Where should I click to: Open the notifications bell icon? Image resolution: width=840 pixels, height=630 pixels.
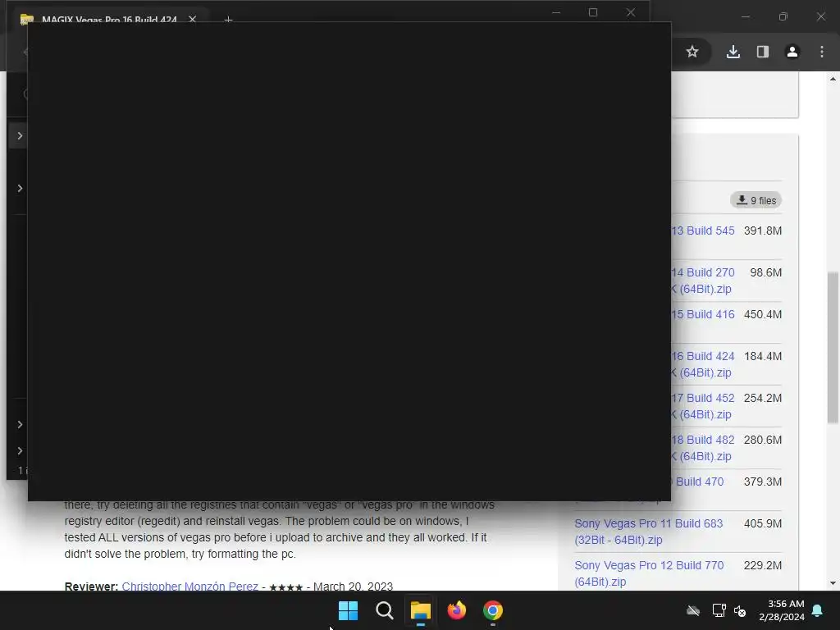coord(818,610)
